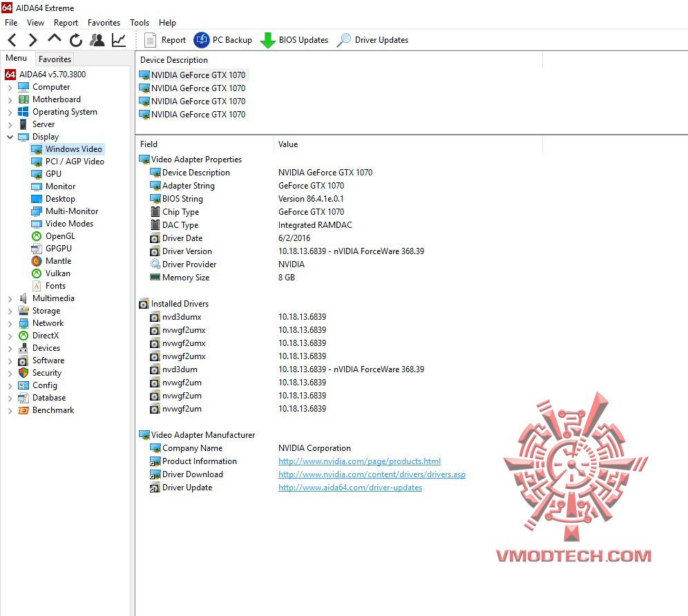
Task: Select PCI / AGP Video item
Action: pyautogui.click(x=68, y=162)
